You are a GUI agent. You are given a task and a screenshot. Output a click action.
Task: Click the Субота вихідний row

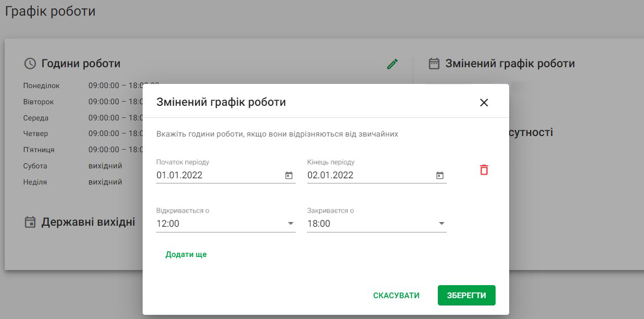coord(73,166)
